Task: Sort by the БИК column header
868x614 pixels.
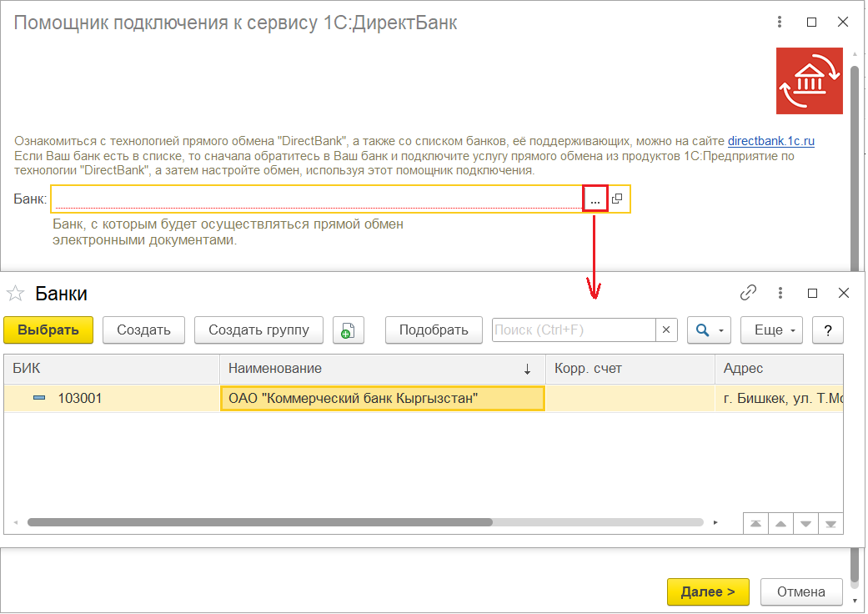Action: pyautogui.click(x=112, y=369)
